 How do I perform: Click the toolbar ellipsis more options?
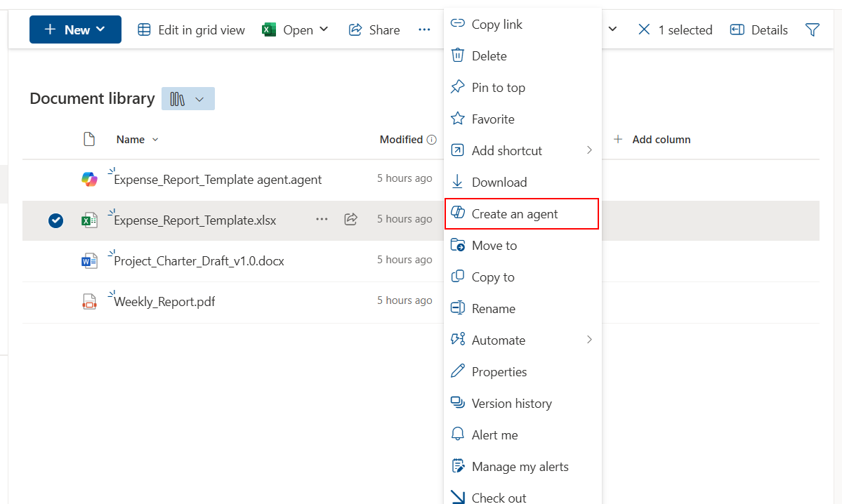click(x=424, y=29)
